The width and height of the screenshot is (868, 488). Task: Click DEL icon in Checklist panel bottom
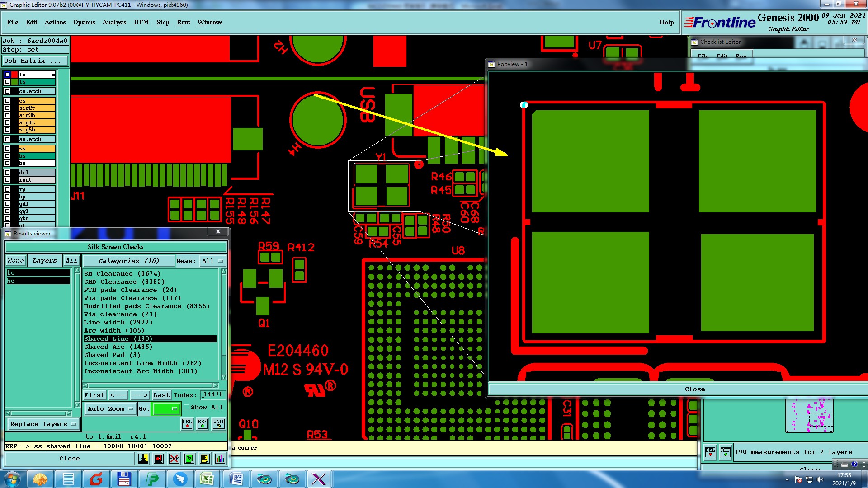(x=710, y=451)
